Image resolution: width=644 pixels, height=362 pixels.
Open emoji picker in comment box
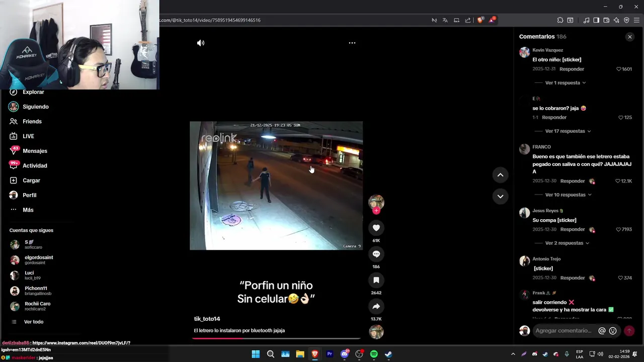(613, 331)
